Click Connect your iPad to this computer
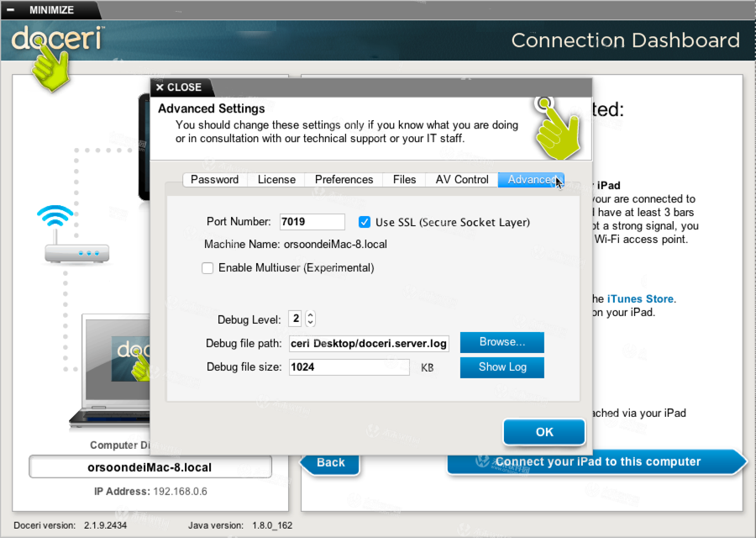Screen dimensions: 756x538 [597, 462]
